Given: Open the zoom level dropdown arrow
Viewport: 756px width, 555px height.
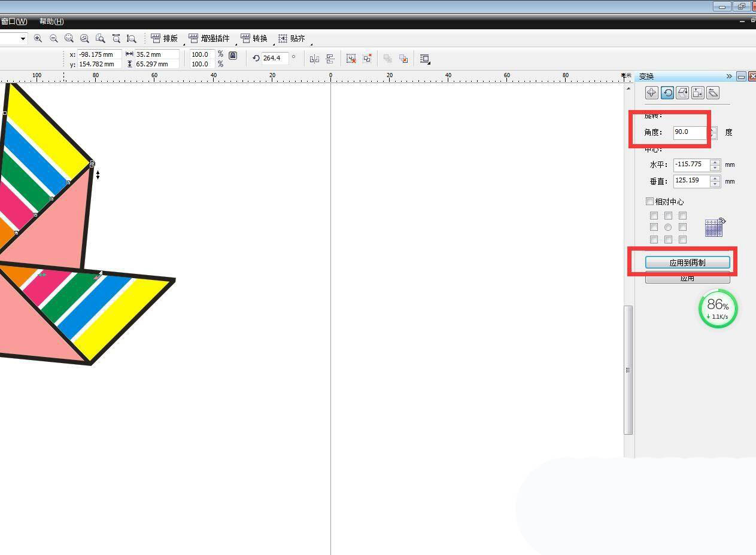Looking at the screenshot, I should coord(23,38).
